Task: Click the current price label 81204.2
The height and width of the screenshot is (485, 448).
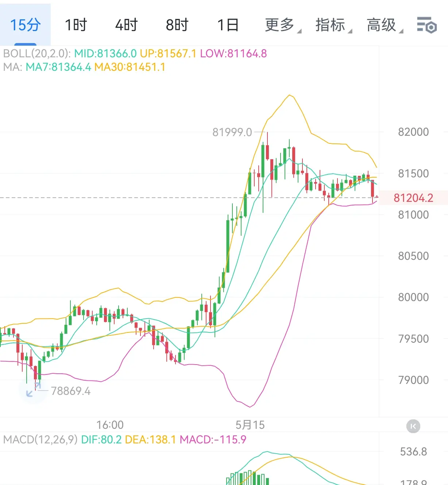Action: click(413, 198)
